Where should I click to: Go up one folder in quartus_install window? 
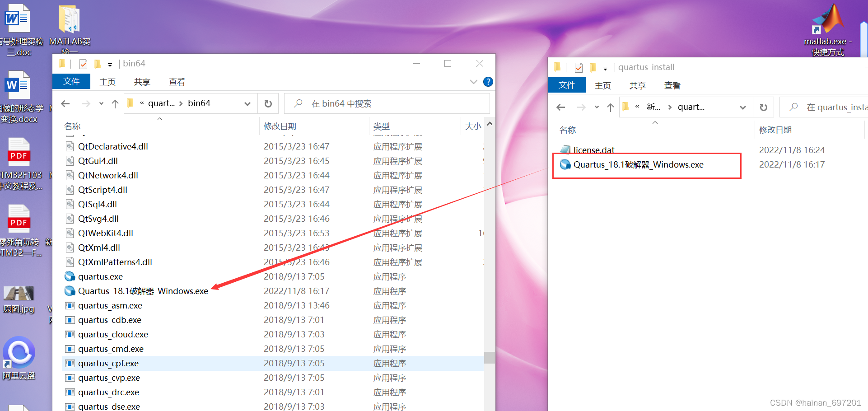pyautogui.click(x=611, y=107)
